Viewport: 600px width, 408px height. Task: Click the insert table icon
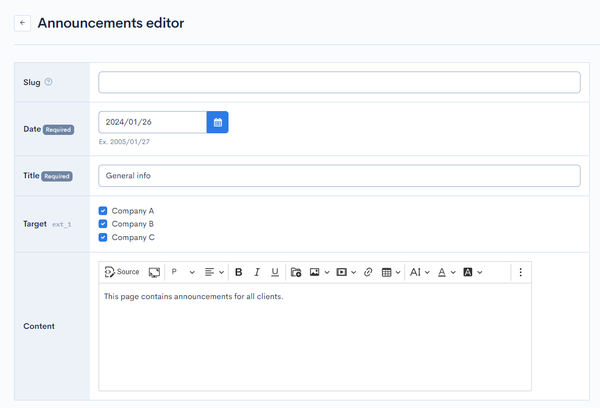pos(386,272)
